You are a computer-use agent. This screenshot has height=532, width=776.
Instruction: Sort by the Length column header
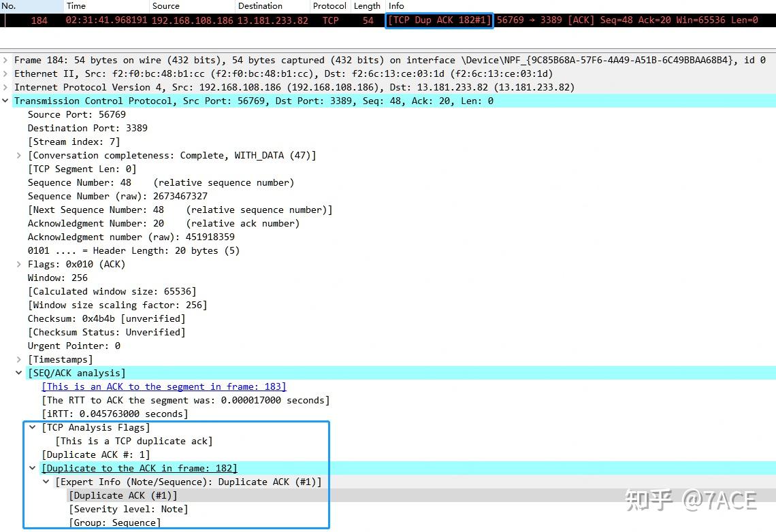point(367,5)
